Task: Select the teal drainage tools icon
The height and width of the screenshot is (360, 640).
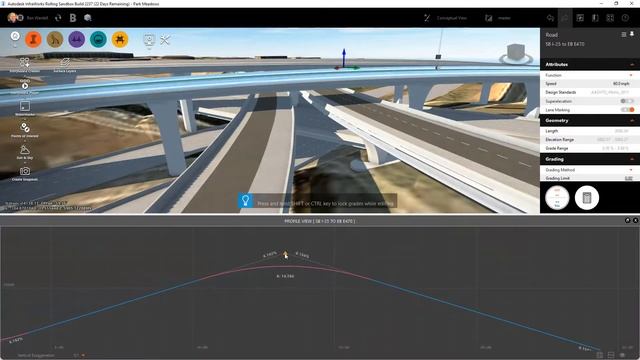Action: [98, 40]
